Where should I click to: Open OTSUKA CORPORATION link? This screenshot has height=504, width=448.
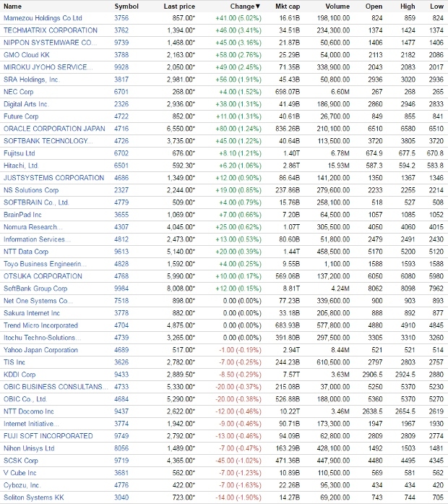pos(43,276)
